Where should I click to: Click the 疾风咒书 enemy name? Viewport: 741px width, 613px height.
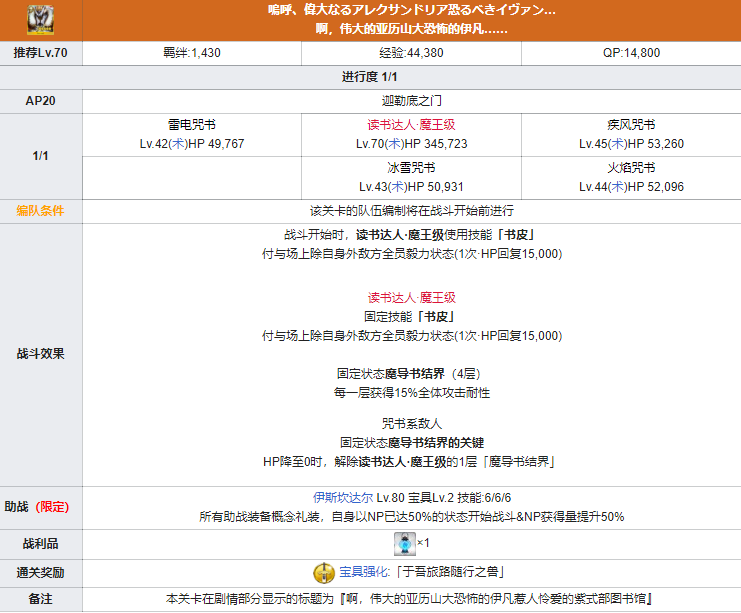click(x=631, y=125)
